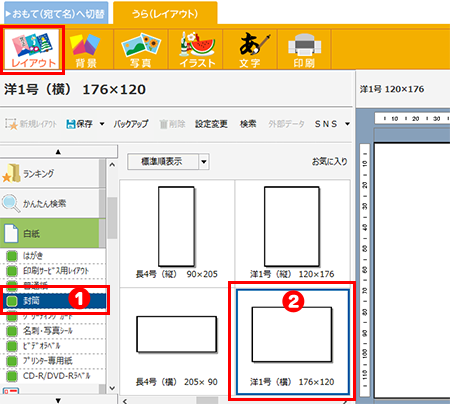450x404 pixels.
Task: Expand the 保存 dropdown arrow
Action: click(x=102, y=124)
